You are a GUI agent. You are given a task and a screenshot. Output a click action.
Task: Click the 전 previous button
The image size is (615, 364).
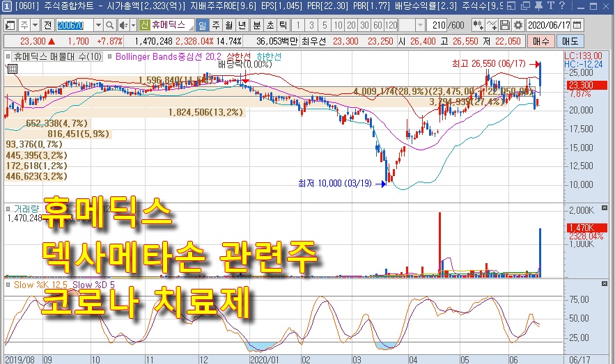47,26
